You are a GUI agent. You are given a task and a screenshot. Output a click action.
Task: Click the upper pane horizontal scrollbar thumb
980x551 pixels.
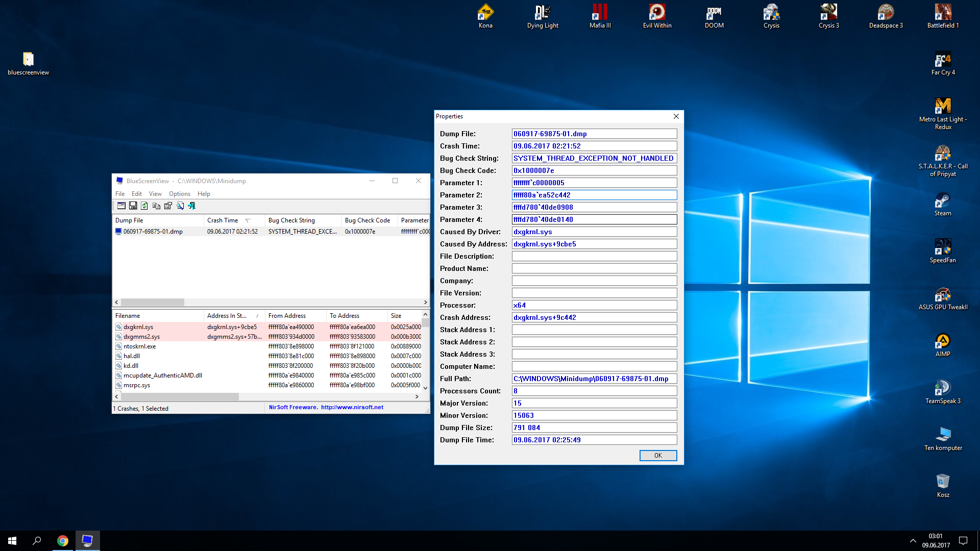152,302
